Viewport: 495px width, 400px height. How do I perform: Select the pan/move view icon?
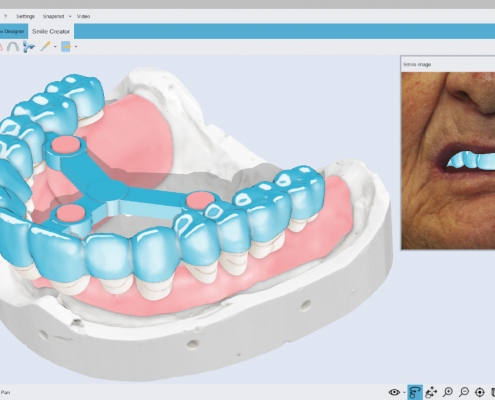click(431, 392)
